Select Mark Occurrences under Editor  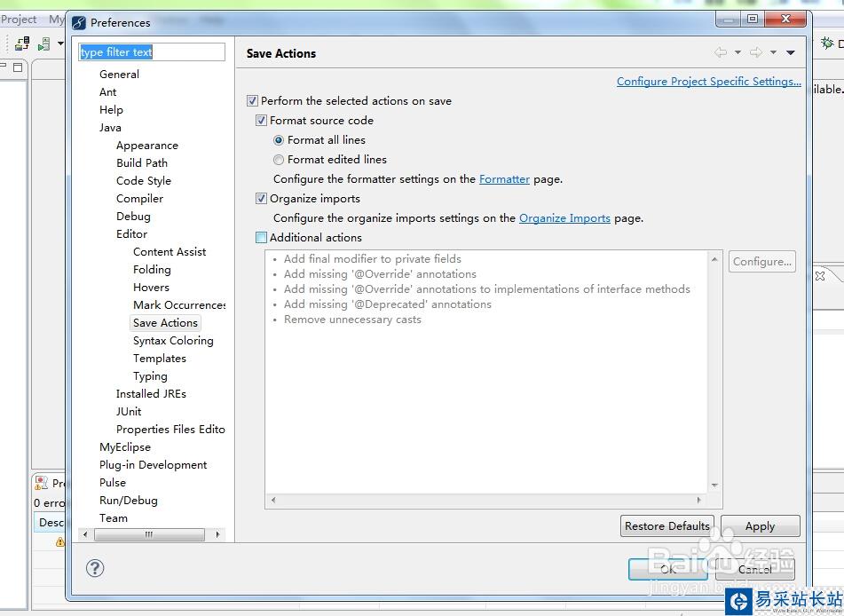click(179, 305)
